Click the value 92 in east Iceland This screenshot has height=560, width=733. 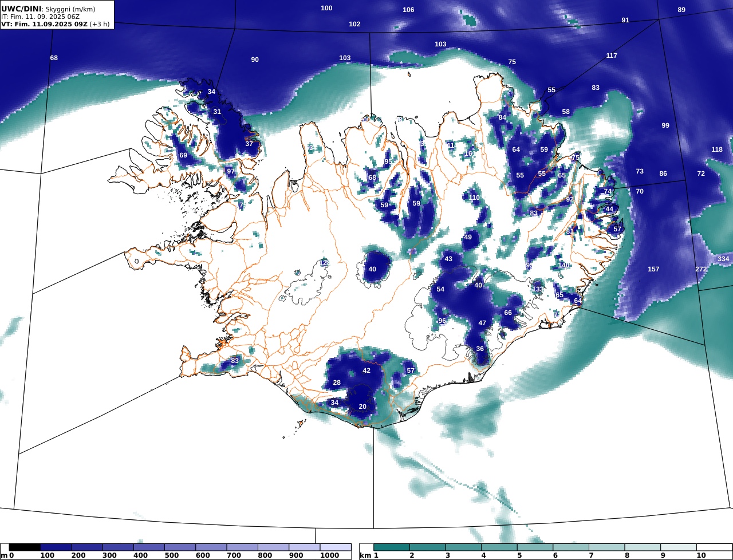[x=570, y=199]
